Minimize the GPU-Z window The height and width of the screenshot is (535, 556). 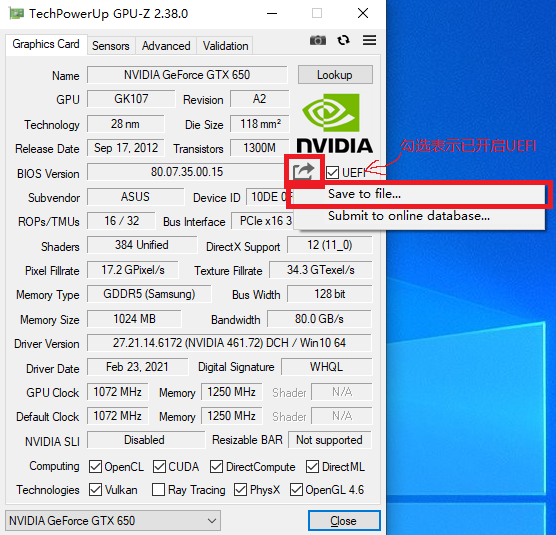[x=272, y=14]
